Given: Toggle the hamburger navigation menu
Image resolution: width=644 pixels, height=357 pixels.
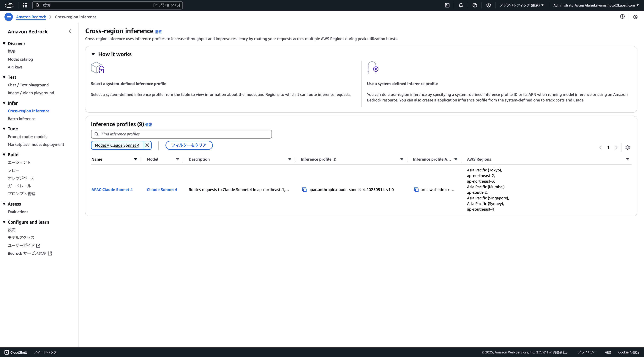Looking at the screenshot, I should [x=9, y=17].
